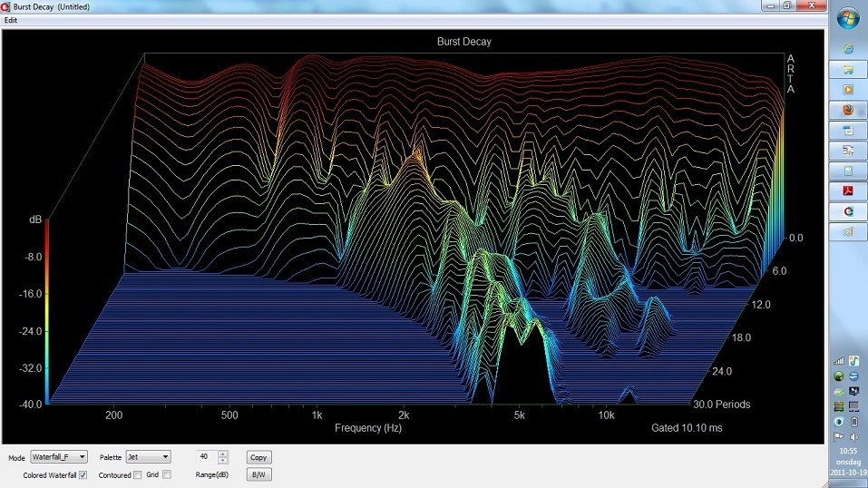
Task: Open Action Center flag tray icon
Action: 839,436
